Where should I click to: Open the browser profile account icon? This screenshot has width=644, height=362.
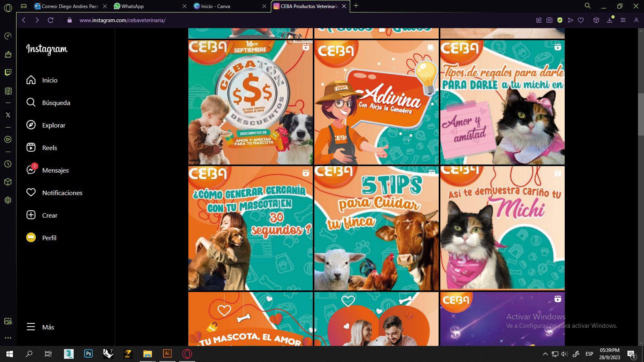pos(636,20)
